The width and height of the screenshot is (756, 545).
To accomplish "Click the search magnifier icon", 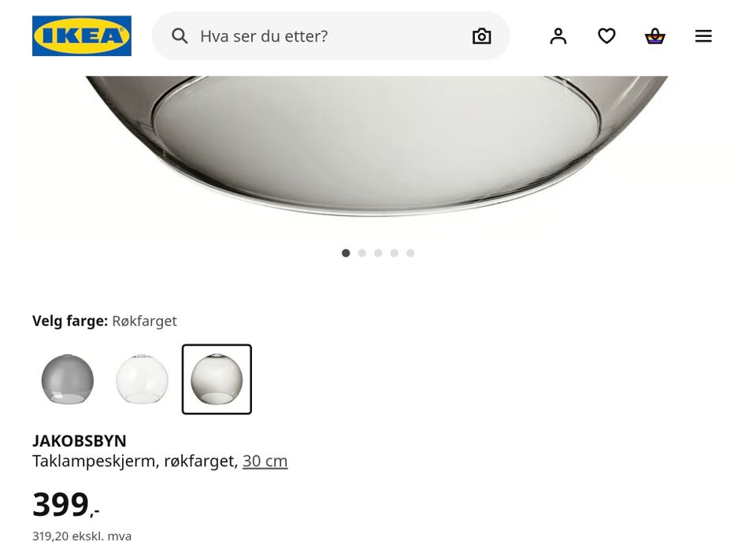I will (180, 36).
